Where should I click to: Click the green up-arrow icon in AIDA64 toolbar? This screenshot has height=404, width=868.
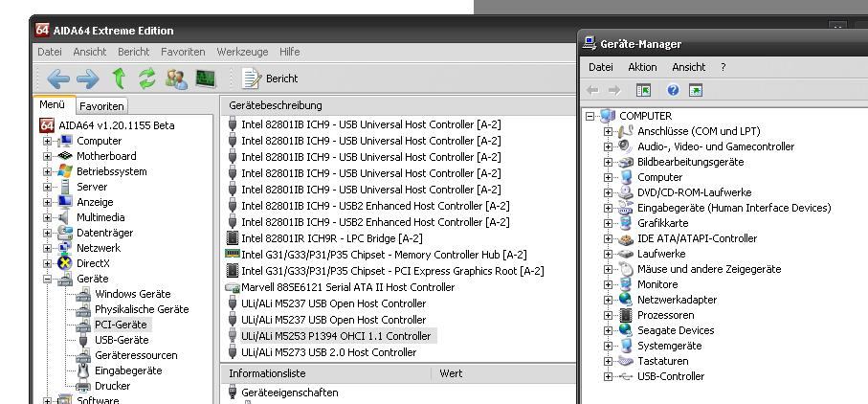click(x=118, y=79)
